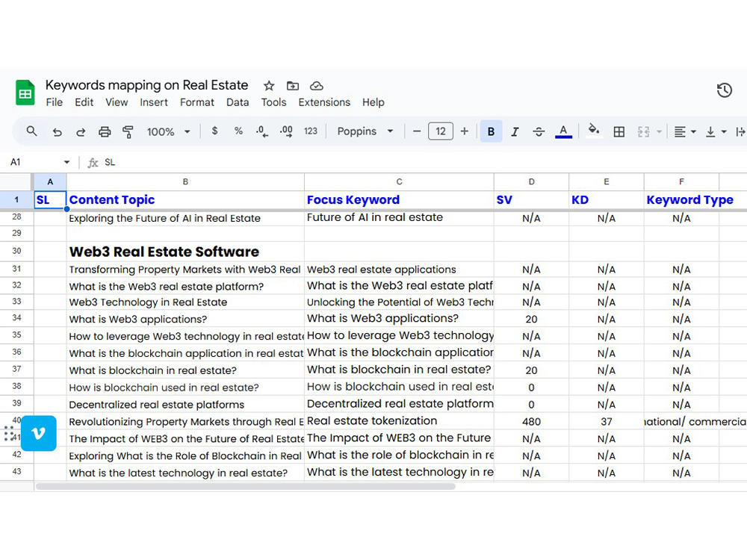Expand the merge cells dropdown arrow

[660, 132]
